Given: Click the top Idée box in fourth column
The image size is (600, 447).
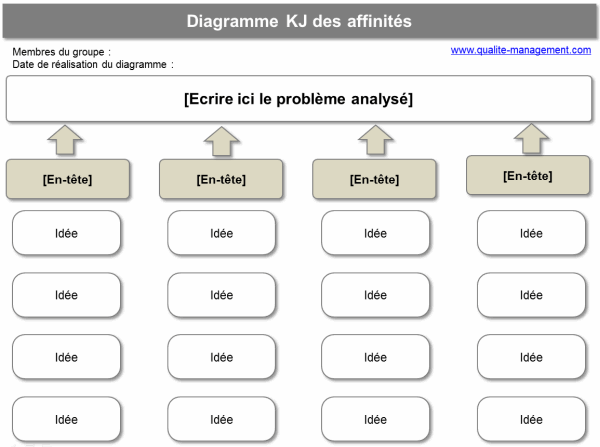Looking at the screenshot, I should (x=531, y=234).
